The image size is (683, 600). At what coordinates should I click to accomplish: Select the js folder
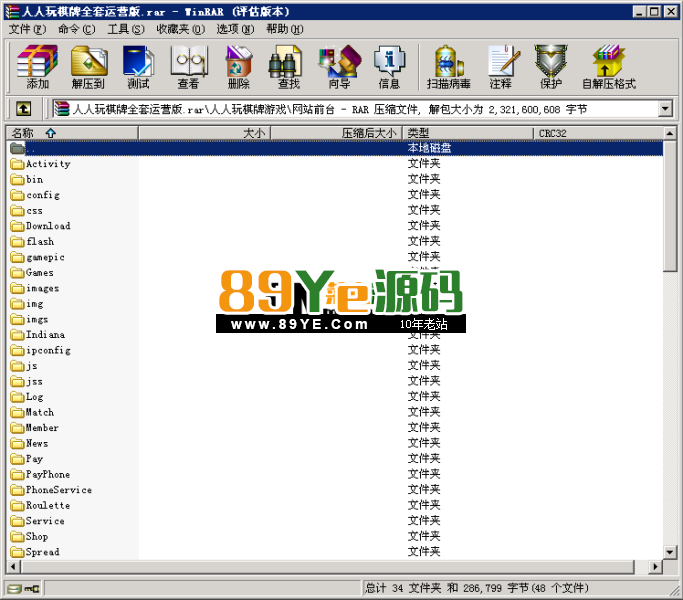pos(24,366)
